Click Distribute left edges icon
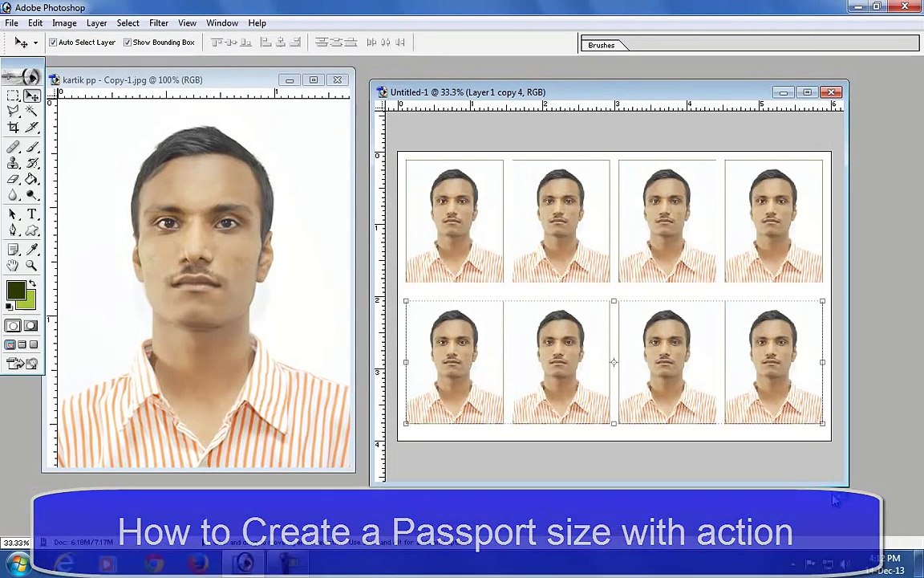This screenshot has width=924, height=578. [x=372, y=43]
